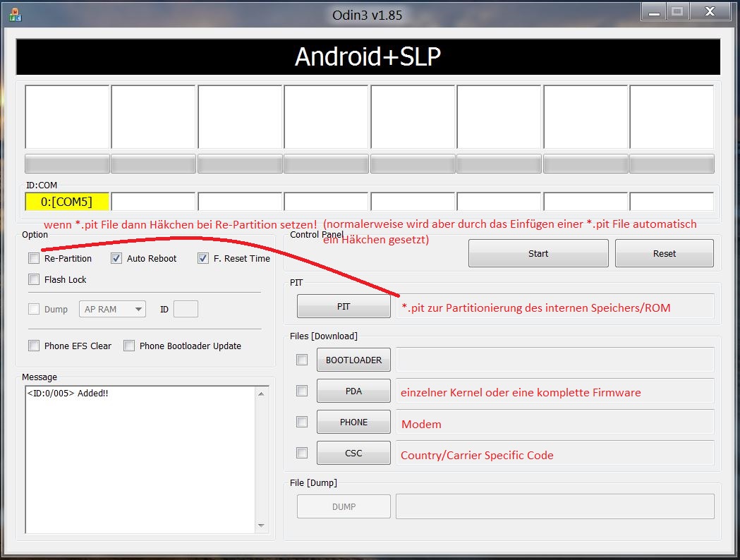Click the Odin3 application icon in title bar

(15, 15)
